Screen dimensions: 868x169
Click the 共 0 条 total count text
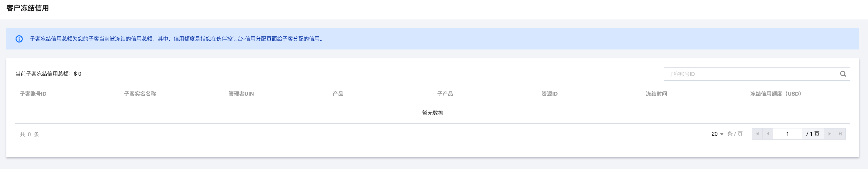[x=29, y=134]
